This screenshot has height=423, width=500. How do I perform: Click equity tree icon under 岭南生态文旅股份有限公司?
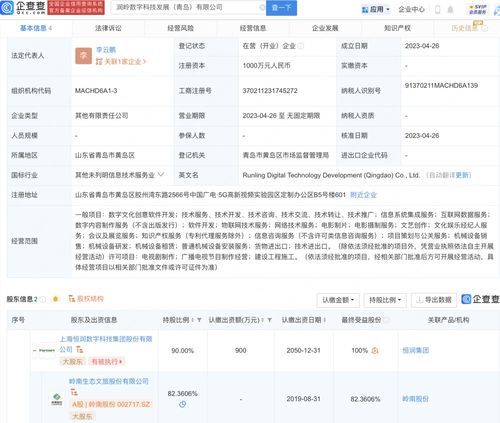coord(73,392)
